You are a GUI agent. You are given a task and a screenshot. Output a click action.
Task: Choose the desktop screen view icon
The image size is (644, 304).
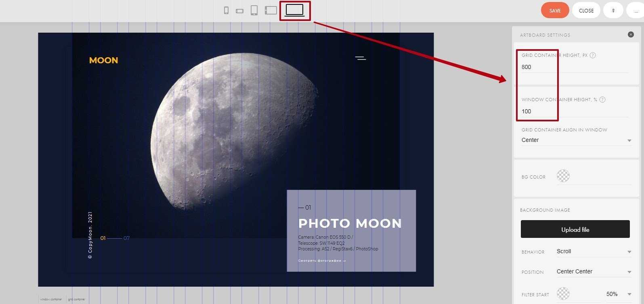tap(295, 10)
